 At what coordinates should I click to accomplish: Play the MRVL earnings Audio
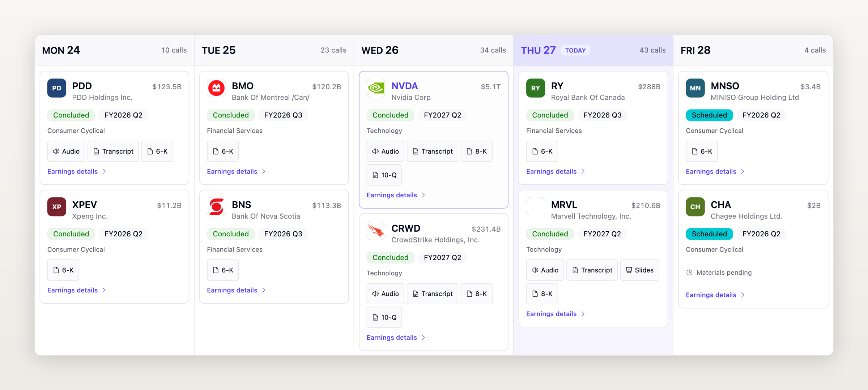coord(545,270)
